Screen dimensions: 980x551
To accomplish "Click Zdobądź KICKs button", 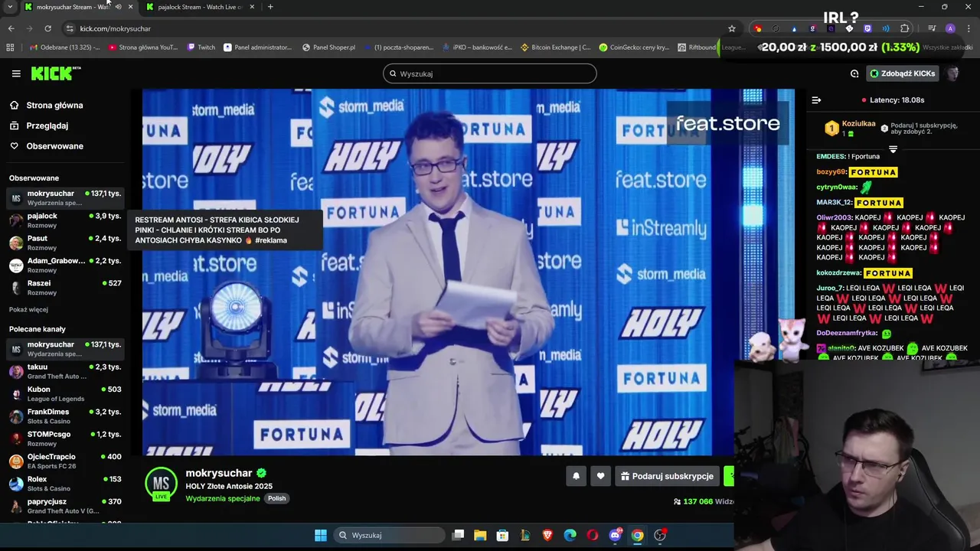I will tap(902, 73).
